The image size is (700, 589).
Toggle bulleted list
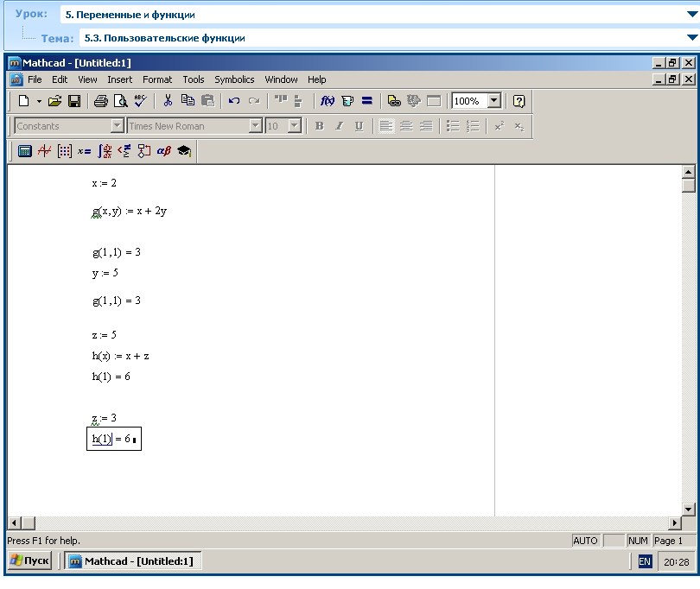[x=453, y=126]
